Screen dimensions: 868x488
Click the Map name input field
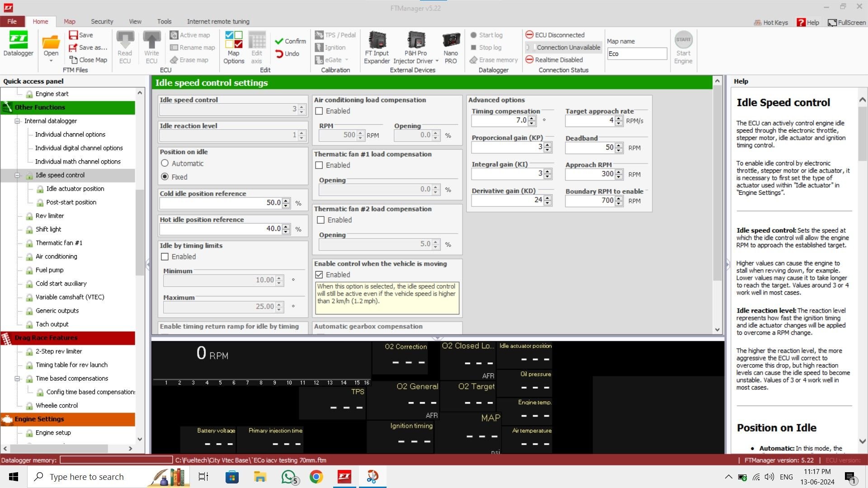tap(637, 54)
